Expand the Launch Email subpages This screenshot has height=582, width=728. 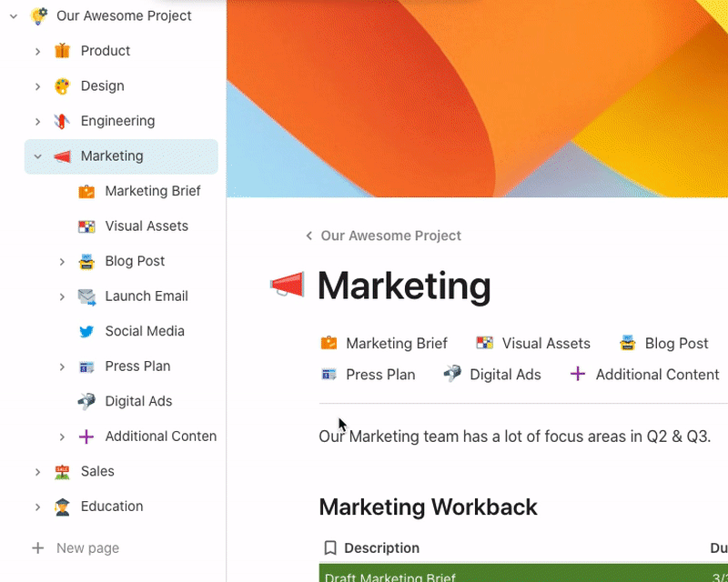tap(62, 296)
